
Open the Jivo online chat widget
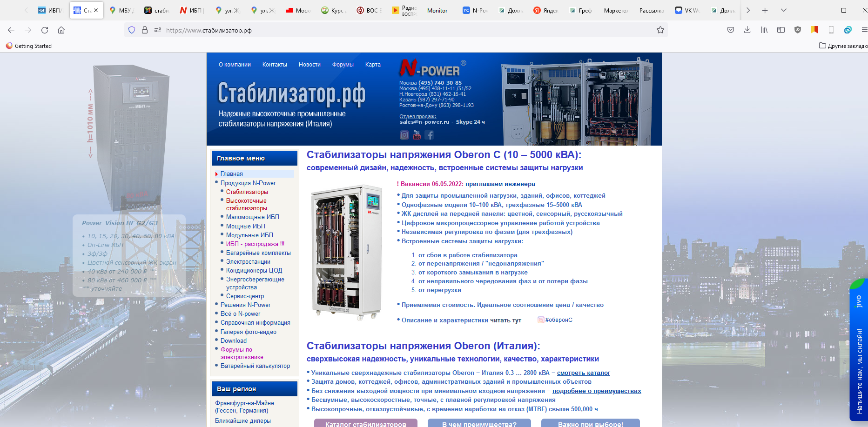[x=859, y=350]
